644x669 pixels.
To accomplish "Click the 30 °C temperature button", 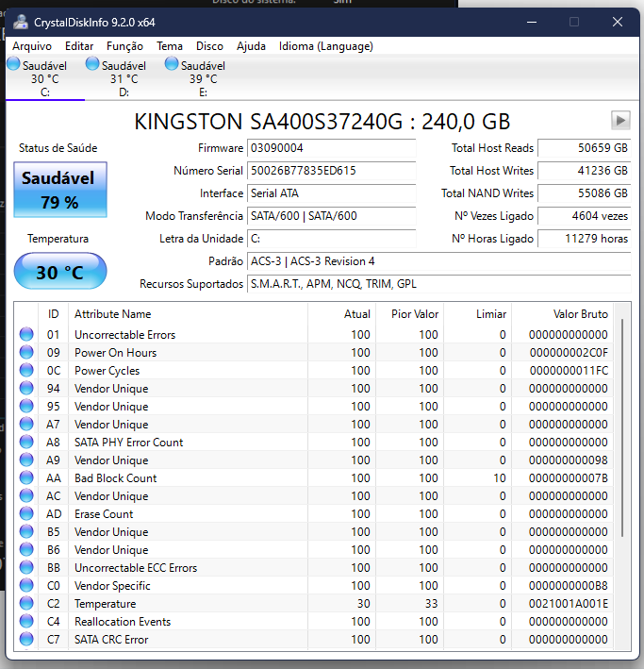I will click(x=60, y=272).
